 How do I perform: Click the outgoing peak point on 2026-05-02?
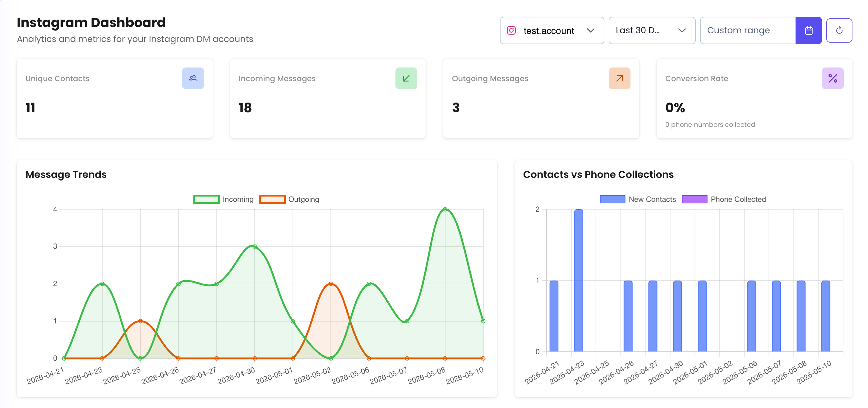(x=330, y=284)
